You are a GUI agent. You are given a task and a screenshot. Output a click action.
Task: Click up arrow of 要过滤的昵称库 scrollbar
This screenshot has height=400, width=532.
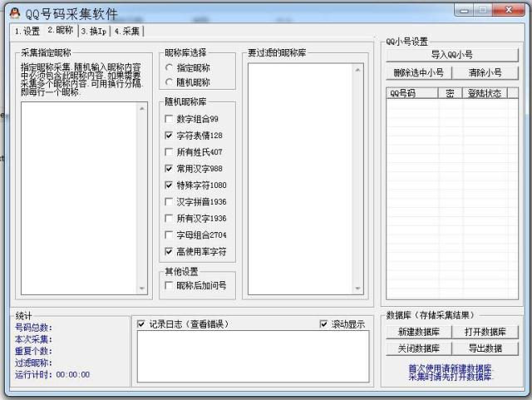[x=358, y=70]
